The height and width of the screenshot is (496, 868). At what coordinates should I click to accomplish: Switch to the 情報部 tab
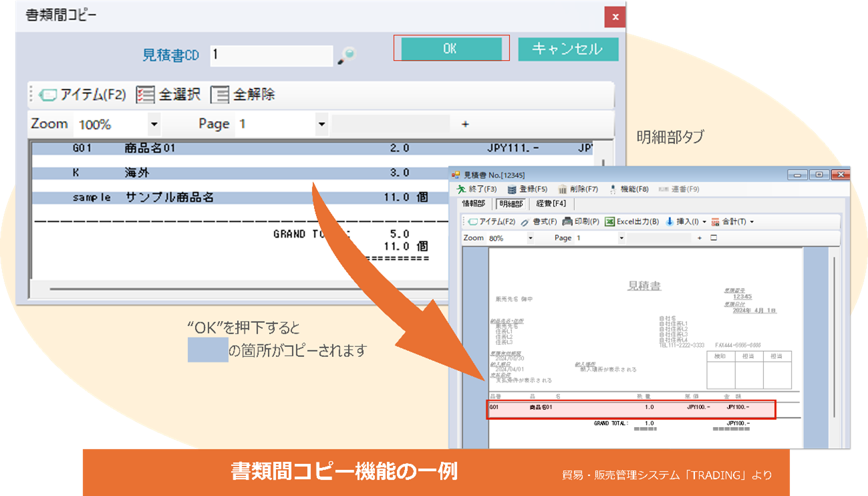coord(475,204)
